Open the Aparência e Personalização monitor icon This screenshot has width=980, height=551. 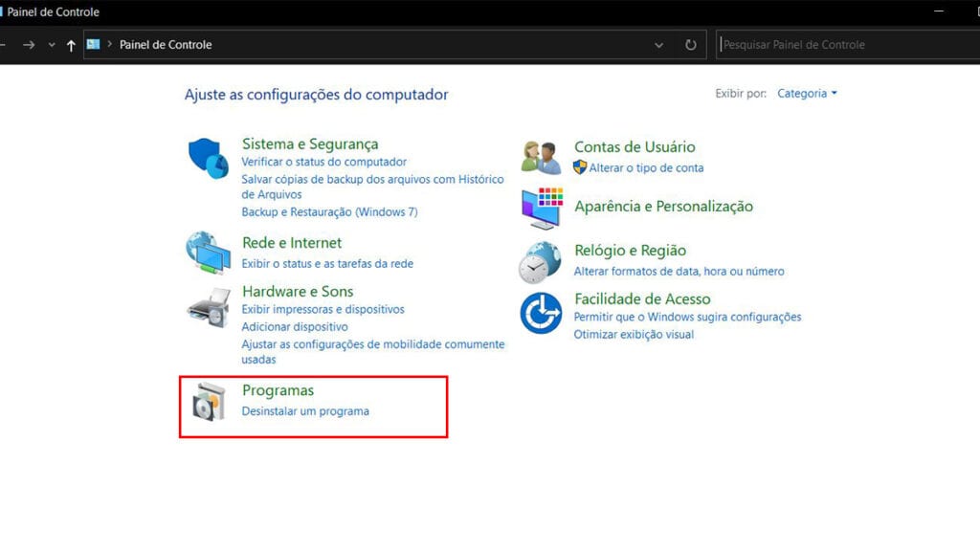coord(542,208)
